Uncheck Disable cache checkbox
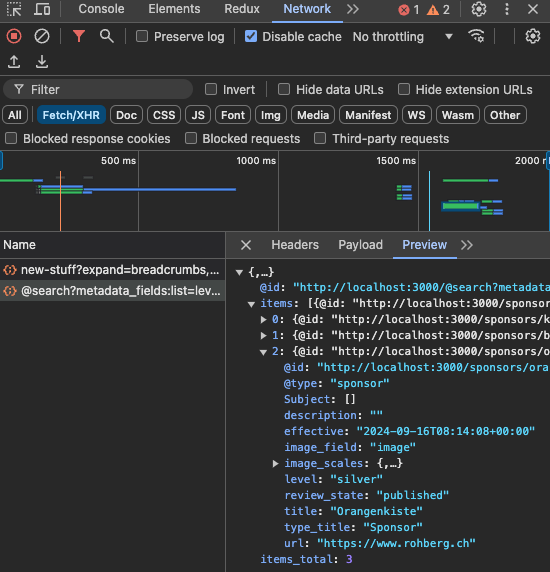 coord(251,36)
